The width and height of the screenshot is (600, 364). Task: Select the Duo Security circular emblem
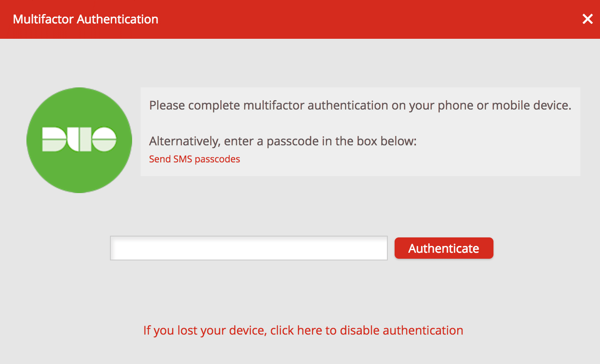79,140
